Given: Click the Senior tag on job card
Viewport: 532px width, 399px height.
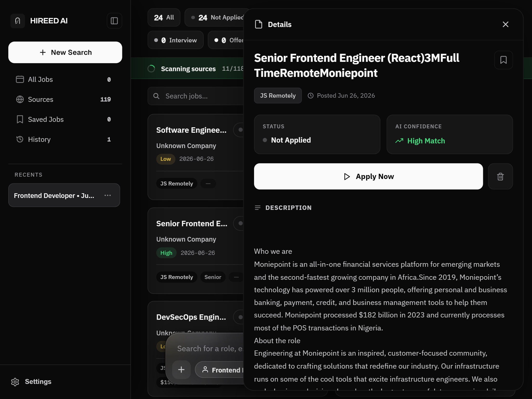Looking at the screenshot, I should [x=213, y=277].
